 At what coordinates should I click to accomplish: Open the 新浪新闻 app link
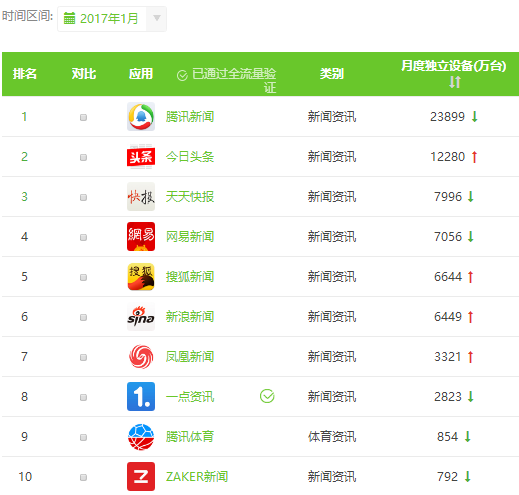pos(190,317)
